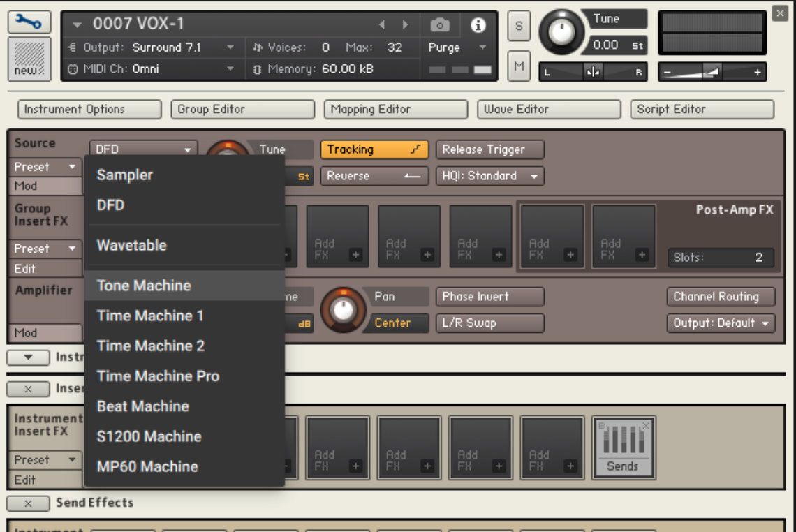Click the striped skin/view icon below the wrench
Screen dimensions: 796x532
(28, 57)
